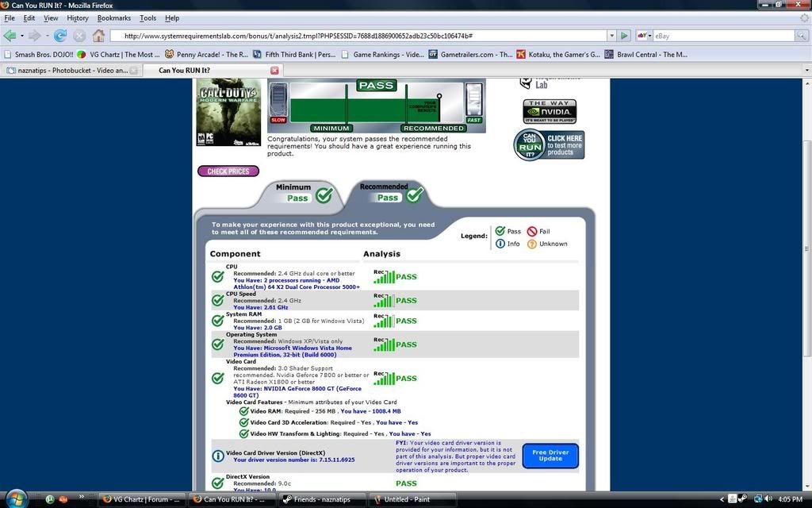Switch to the naznatips Photobucket tab
Viewport: 812px width, 508px height.
[71, 70]
